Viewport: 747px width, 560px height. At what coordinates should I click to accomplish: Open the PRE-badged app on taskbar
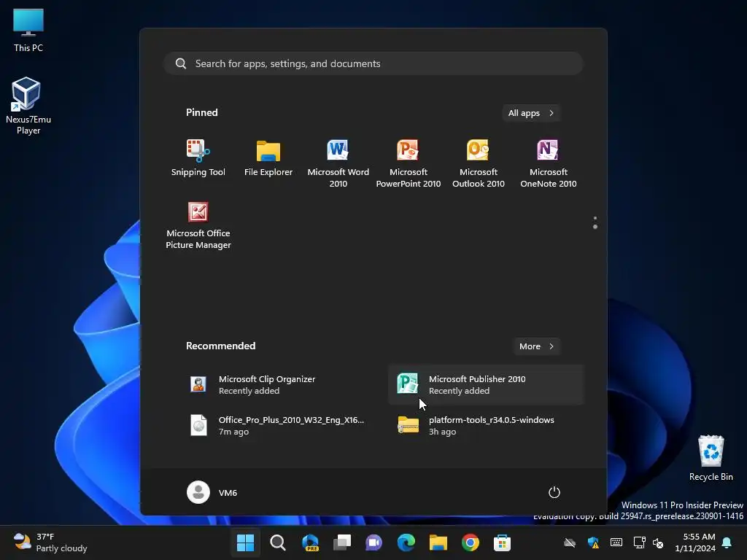point(310,542)
